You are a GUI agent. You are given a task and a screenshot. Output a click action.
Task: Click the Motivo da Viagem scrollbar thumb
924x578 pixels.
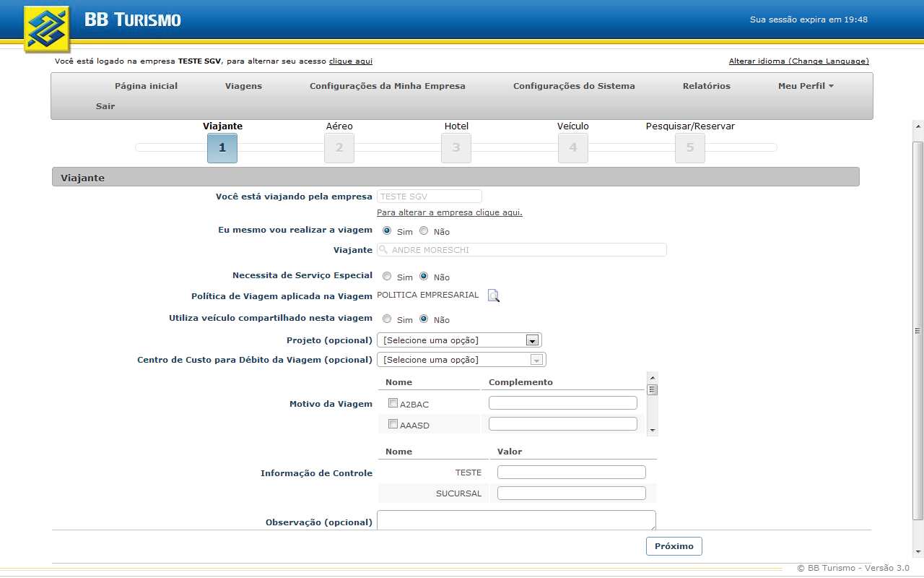(x=653, y=389)
